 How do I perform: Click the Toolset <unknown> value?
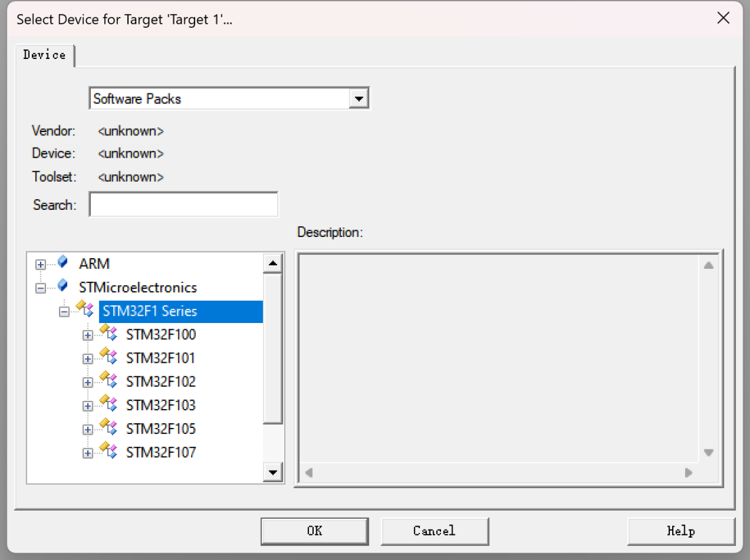click(131, 177)
